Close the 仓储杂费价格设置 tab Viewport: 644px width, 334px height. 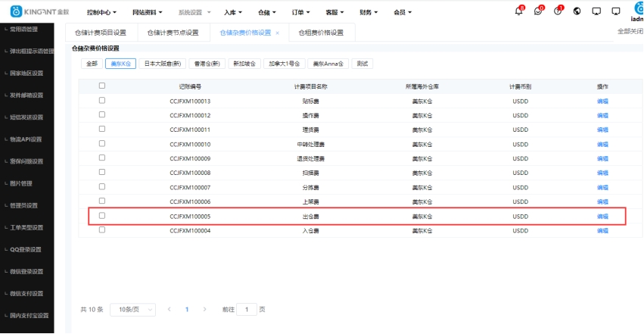click(278, 33)
